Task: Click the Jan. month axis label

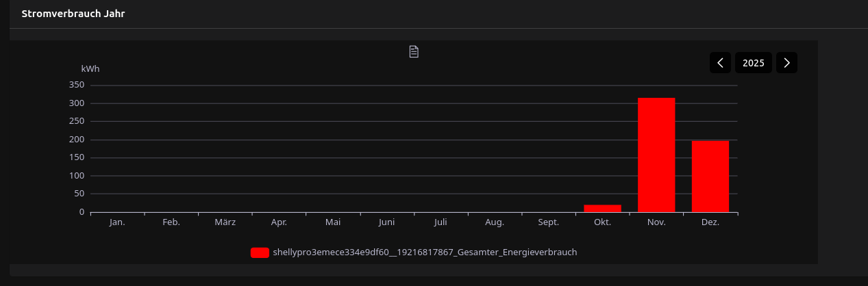Action: click(117, 222)
